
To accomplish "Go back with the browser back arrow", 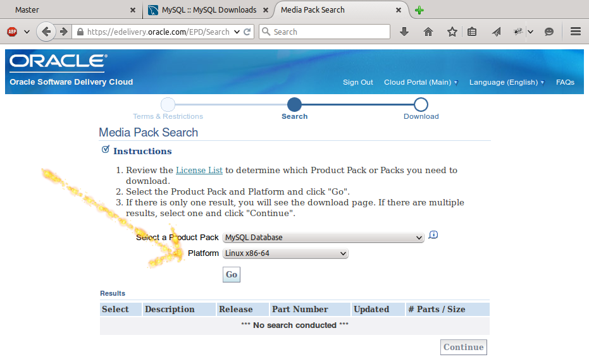I will [46, 32].
